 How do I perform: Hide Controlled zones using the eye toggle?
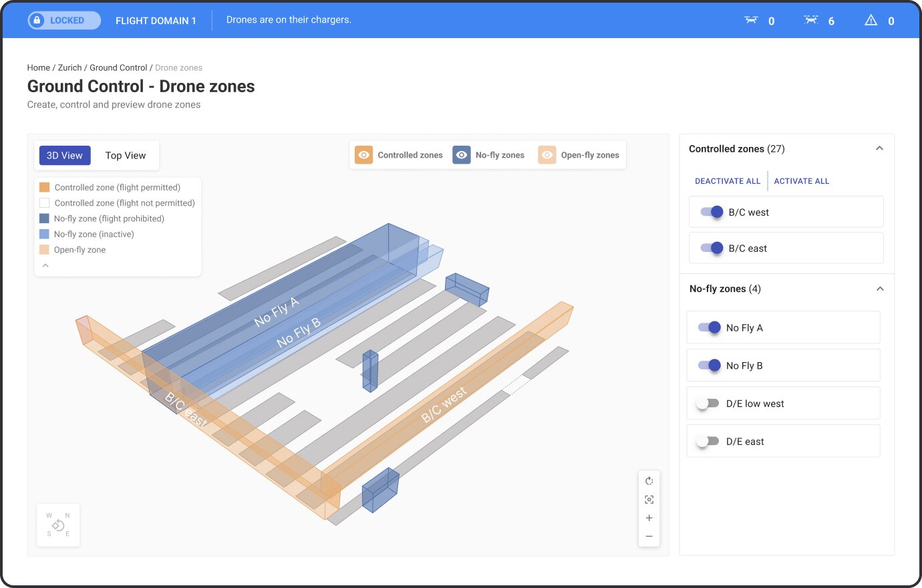click(363, 155)
